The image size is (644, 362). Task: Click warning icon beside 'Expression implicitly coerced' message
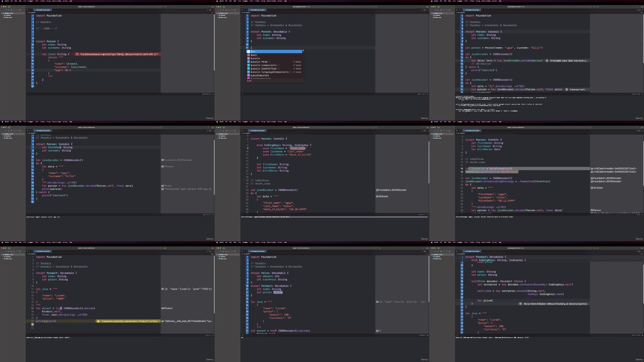(x=98, y=321)
